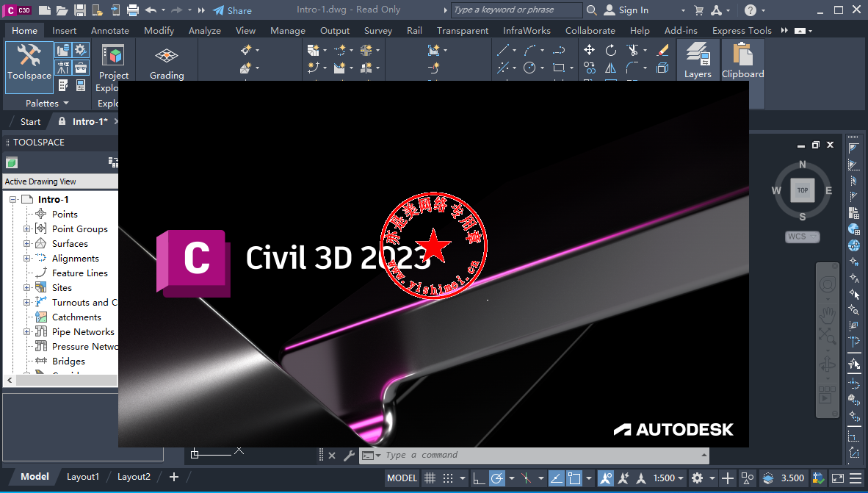Click the keyword search input field
Viewport: 868px width, 493px height.
point(517,10)
